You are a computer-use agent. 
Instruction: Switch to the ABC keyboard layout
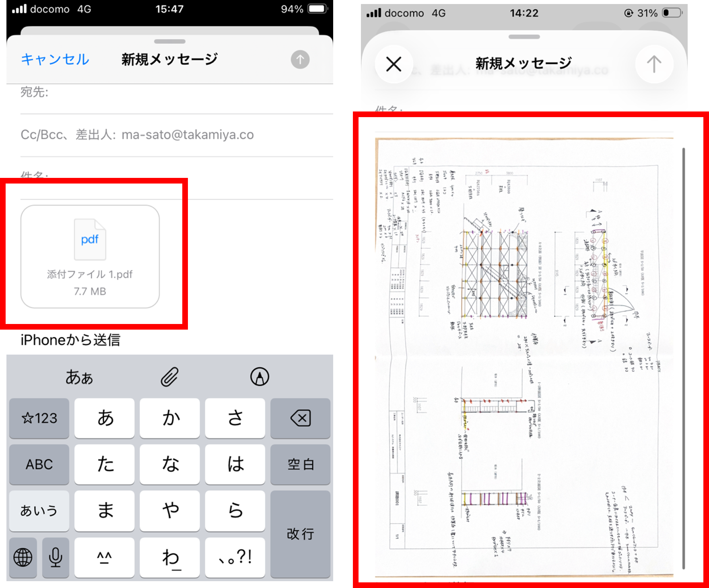pos(39,464)
